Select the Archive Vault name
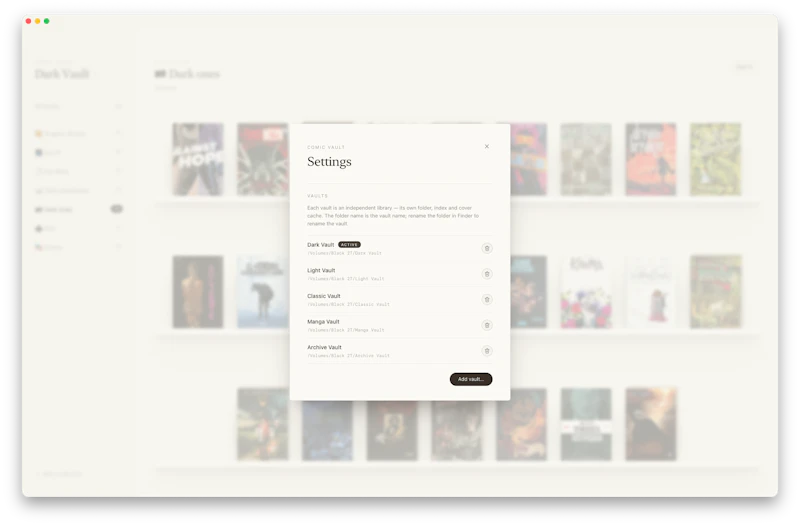Image resolution: width=800 pixels, height=526 pixels. (x=324, y=347)
